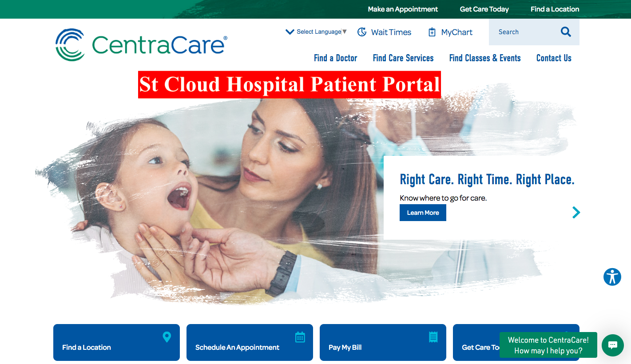Click the Pay My Bill tile
Viewport: 631px width, 364px height.
pyautogui.click(x=383, y=342)
